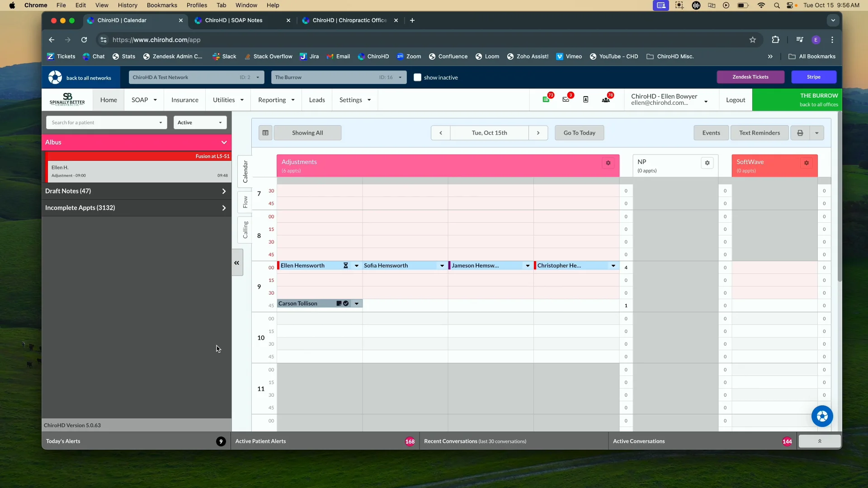This screenshot has height=488, width=868.
Task: Click the help chat bubble icon
Action: (822, 416)
